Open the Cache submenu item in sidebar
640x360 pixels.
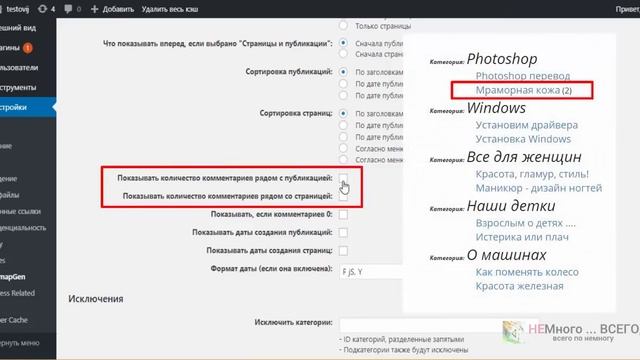coord(14,320)
